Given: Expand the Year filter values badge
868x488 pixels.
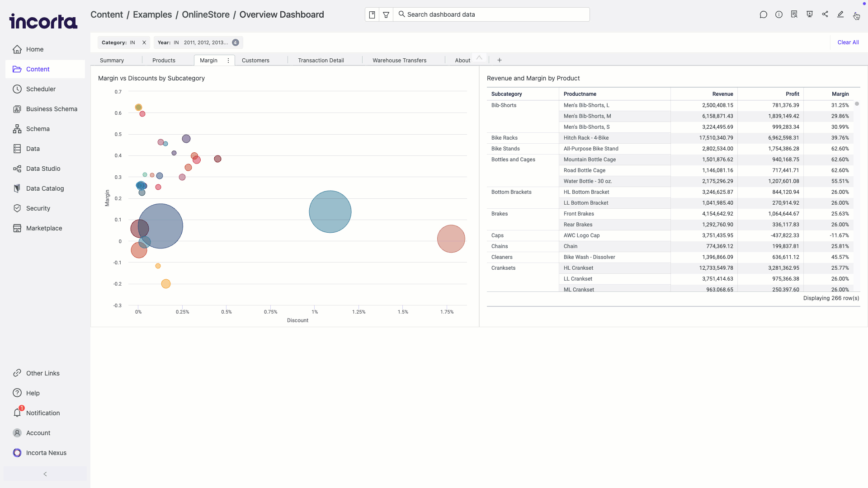Looking at the screenshot, I should (236, 42).
